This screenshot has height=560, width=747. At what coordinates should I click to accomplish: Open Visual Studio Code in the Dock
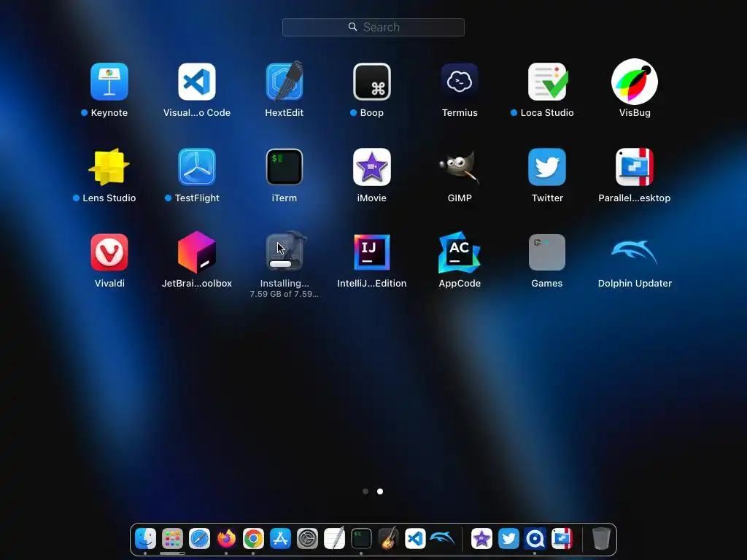[415, 539]
